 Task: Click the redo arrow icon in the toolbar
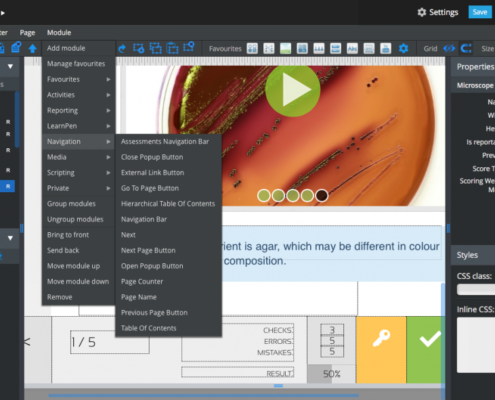coord(122,49)
